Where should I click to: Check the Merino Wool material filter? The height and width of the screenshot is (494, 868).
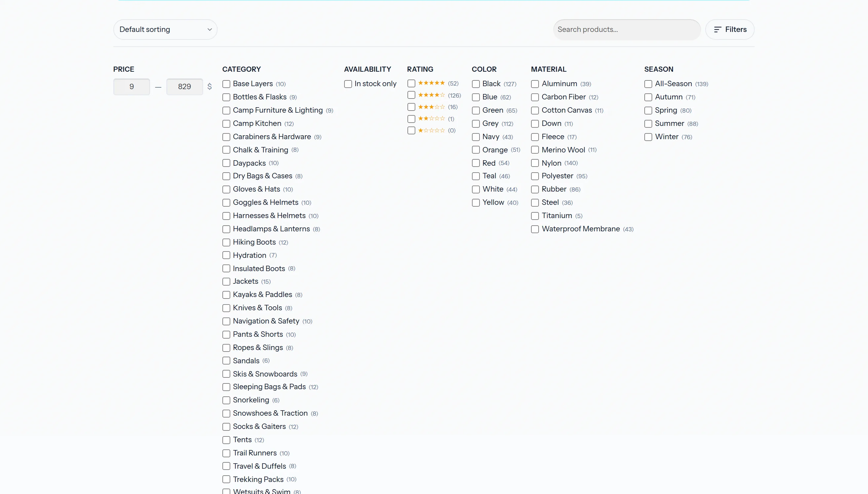[x=535, y=150]
